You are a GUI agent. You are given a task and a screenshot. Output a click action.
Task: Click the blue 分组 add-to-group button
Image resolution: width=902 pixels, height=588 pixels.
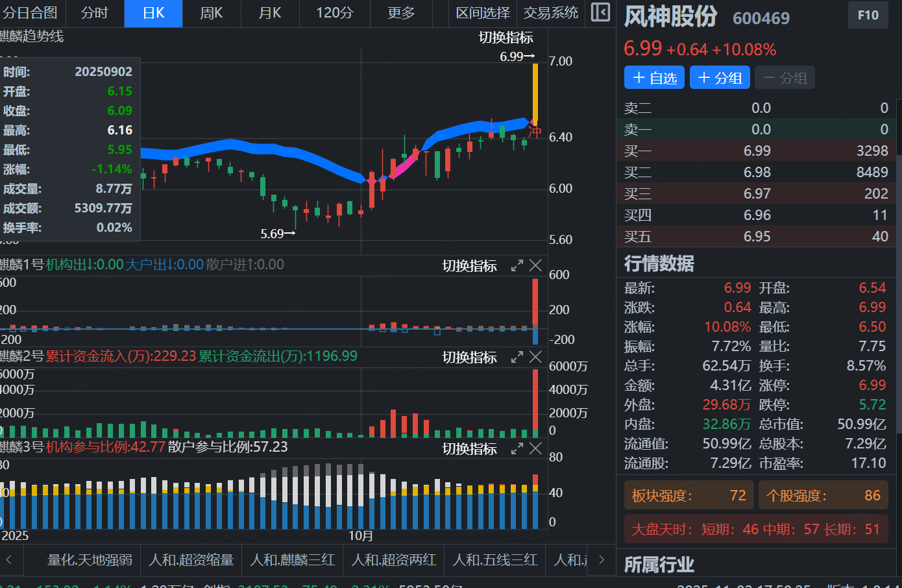(x=719, y=78)
